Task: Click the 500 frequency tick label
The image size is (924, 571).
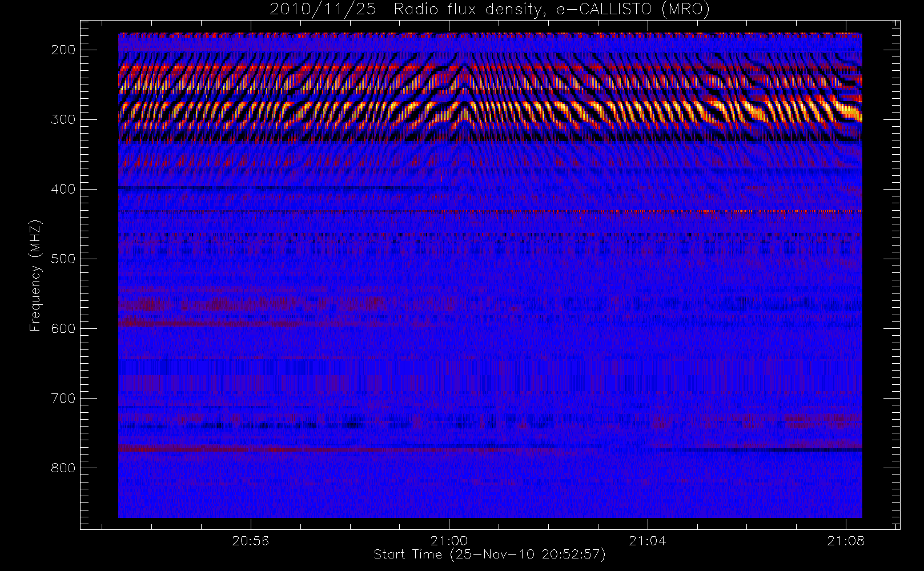Action: [63, 259]
